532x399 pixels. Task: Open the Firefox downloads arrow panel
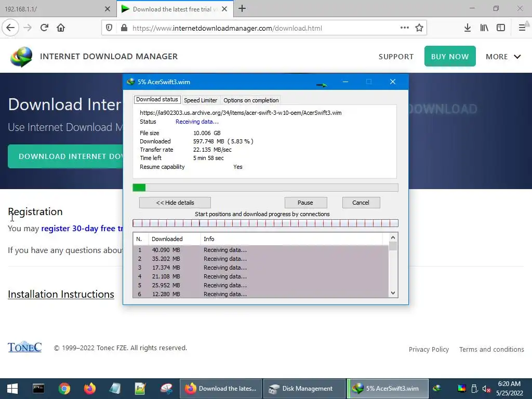(x=468, y=28)
